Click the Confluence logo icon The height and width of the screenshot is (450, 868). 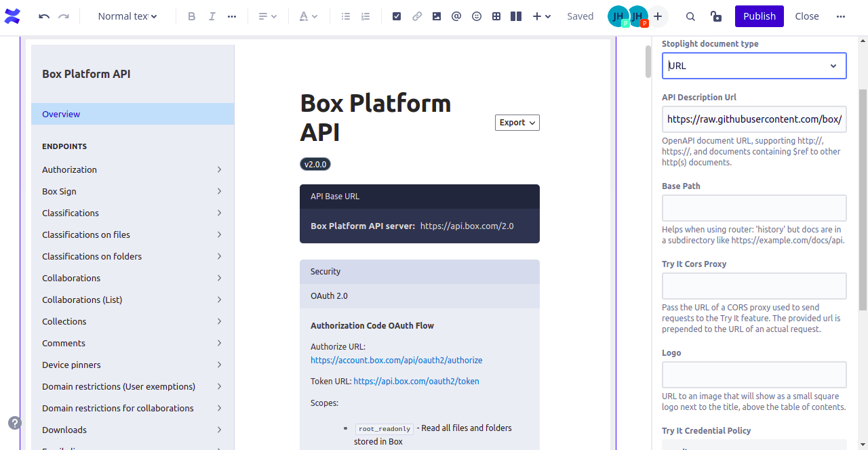click(x=12, y=16)
